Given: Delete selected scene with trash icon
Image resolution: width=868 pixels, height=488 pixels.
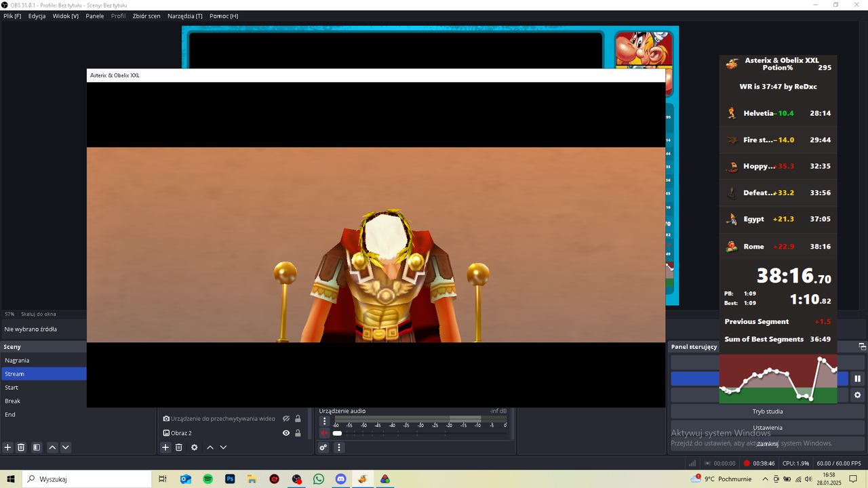Looking at the screenshot, I should click(x=21, y=447).
